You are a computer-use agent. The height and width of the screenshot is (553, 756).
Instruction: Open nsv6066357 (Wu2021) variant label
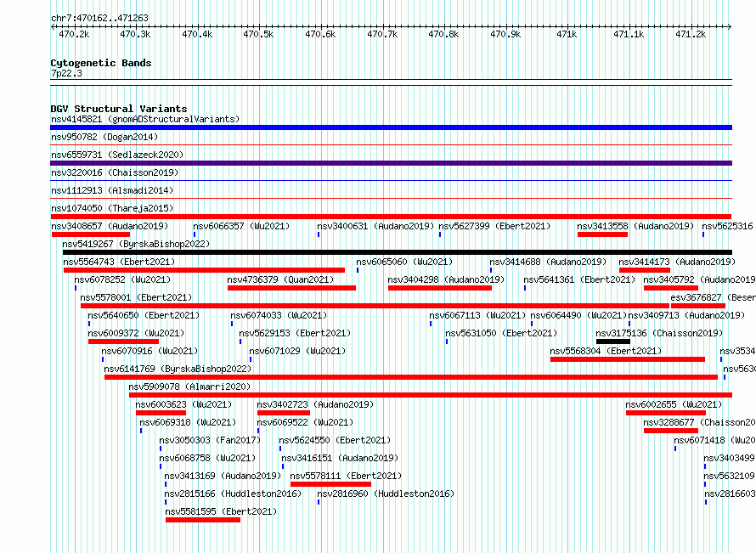click(x=241, y=226)
